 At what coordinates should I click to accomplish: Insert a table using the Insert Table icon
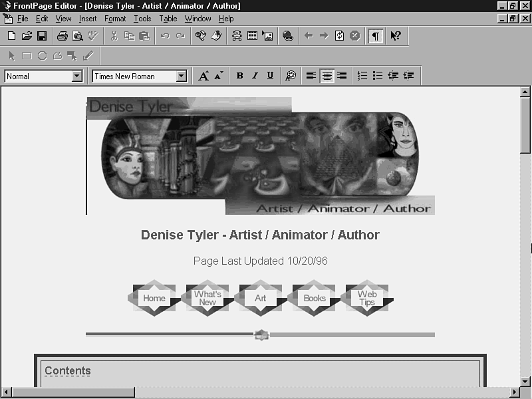pos(253,36)
